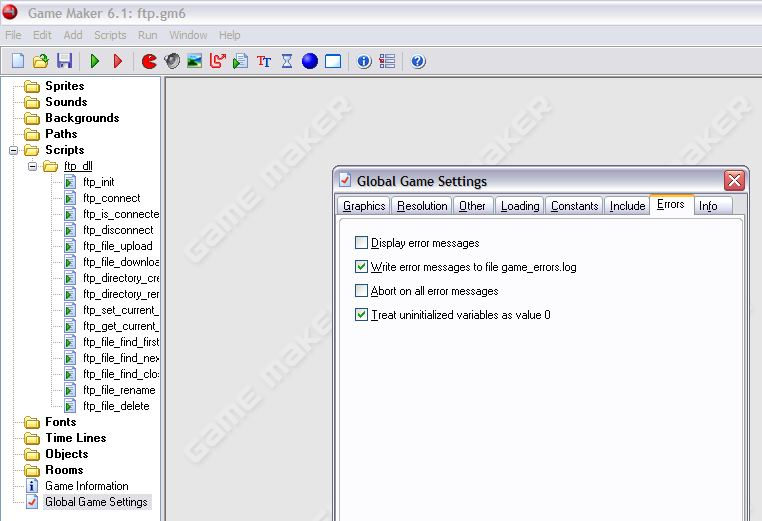Open the Run menu
The width and height of the screenshot is (762, 521).
148,35
